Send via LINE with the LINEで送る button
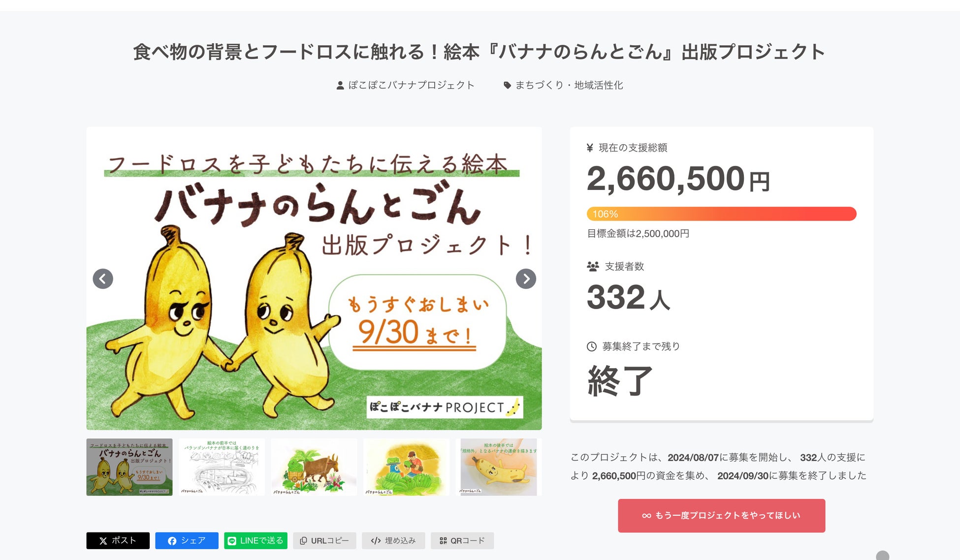The width and height of the screenshot is (960, 560). click(256, 540)
